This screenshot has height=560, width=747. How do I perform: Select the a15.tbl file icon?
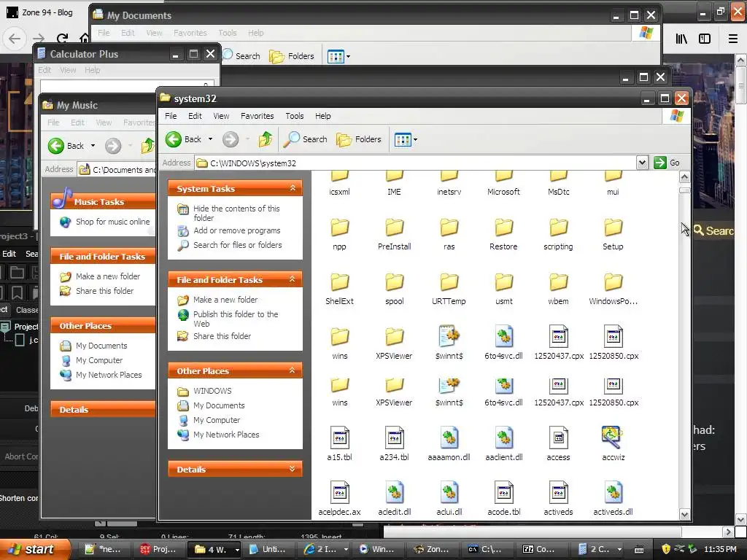(340, 437)
